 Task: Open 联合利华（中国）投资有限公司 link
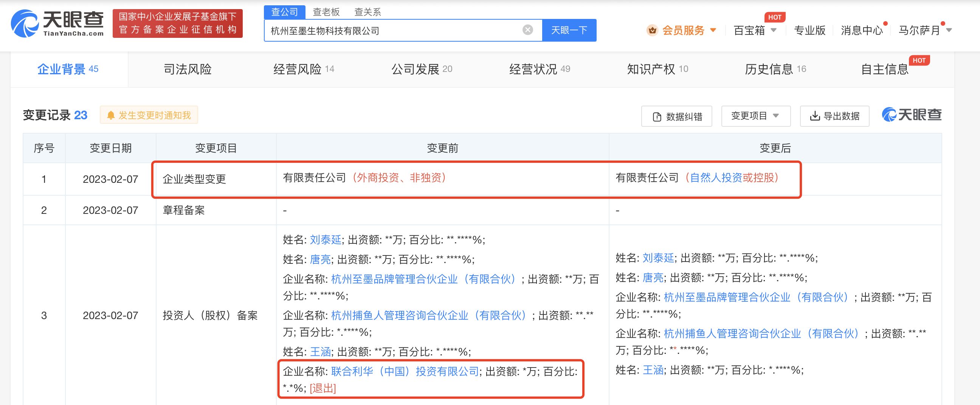point(405,371)
